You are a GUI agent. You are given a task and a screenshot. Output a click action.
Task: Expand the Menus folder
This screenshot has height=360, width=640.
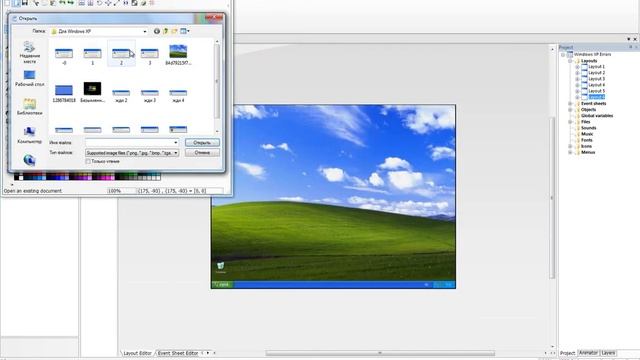(x=570, y=152)
